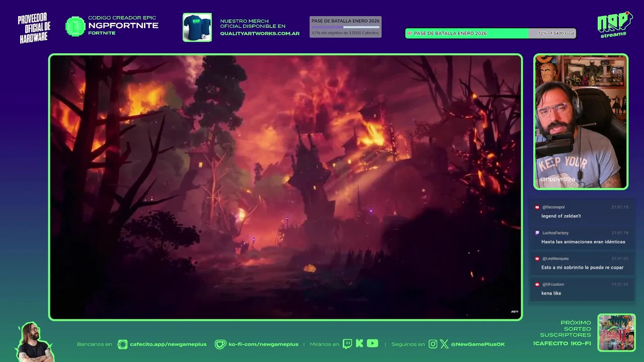Click the PRÓXIMO SORTEO SUSCRIPTORES text
Image resolution: width=644 pixels, height=362 pixels.
point(566,329)
